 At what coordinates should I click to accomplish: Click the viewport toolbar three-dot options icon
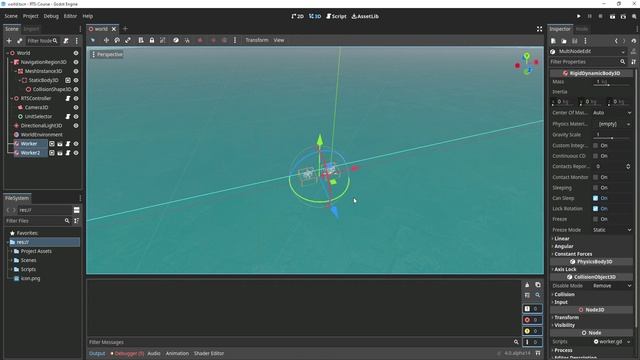235,40
